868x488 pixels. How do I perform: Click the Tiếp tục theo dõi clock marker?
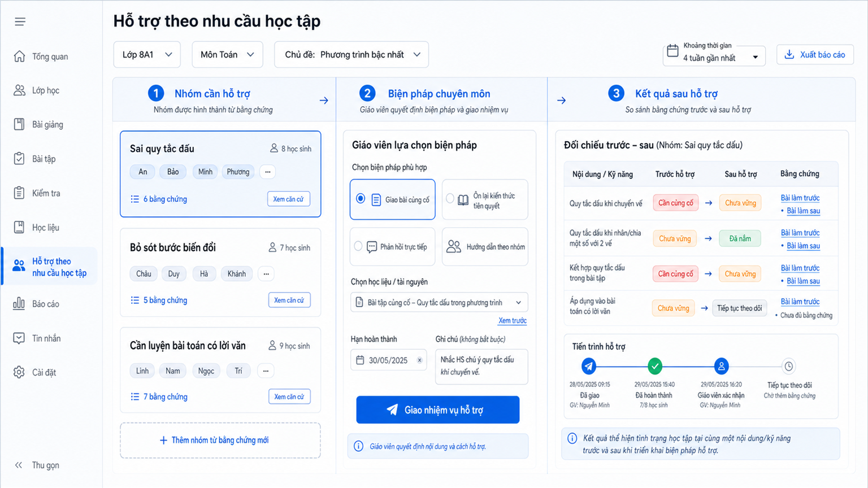click(x=788, y=366)
